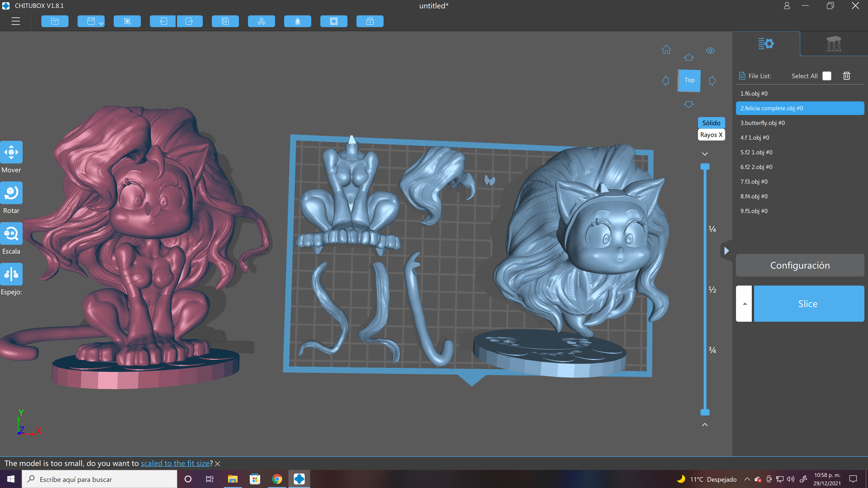The height and width of the screenshot is (488, 868).
Task: Open the Windows Start menu
Action: (11, 479)
